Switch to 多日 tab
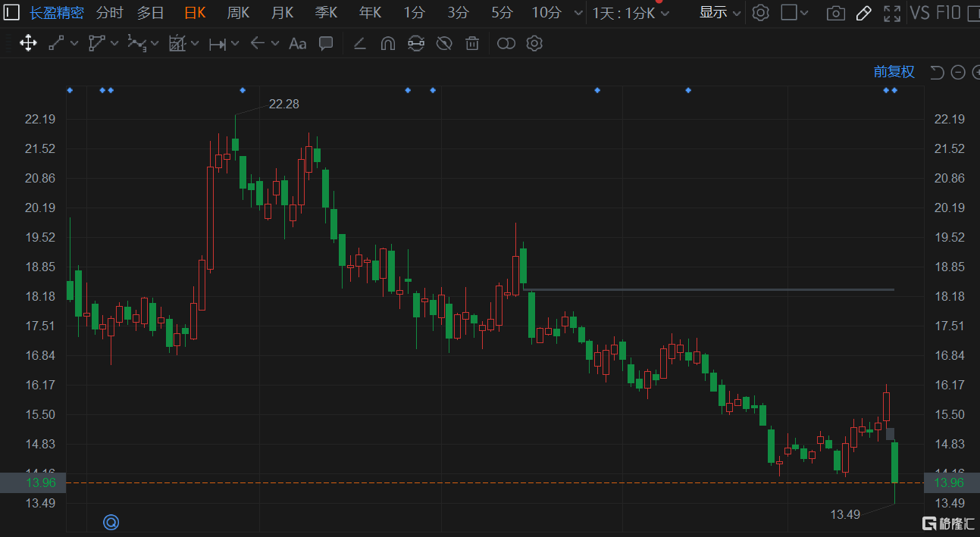This screenshot has width=980, height=537. pos(150,12)
